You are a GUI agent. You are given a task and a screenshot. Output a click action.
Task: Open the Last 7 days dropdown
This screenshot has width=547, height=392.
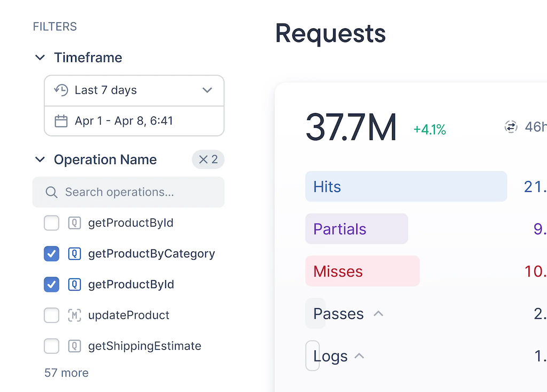coord(134,90)
